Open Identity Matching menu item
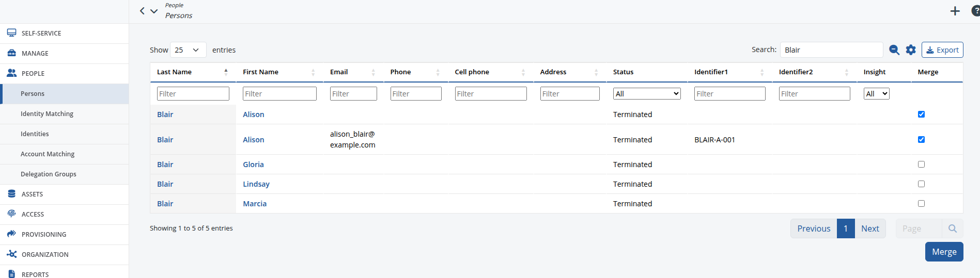980x278 pixels. (65, 114)
